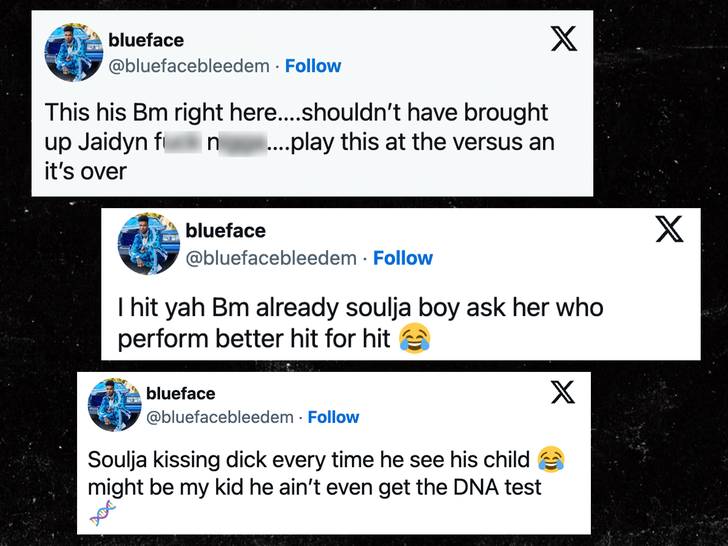Click the laughing emoji after "see his child"
The width and height of the screenshot is (728, 546).
[x=550, y=460]
